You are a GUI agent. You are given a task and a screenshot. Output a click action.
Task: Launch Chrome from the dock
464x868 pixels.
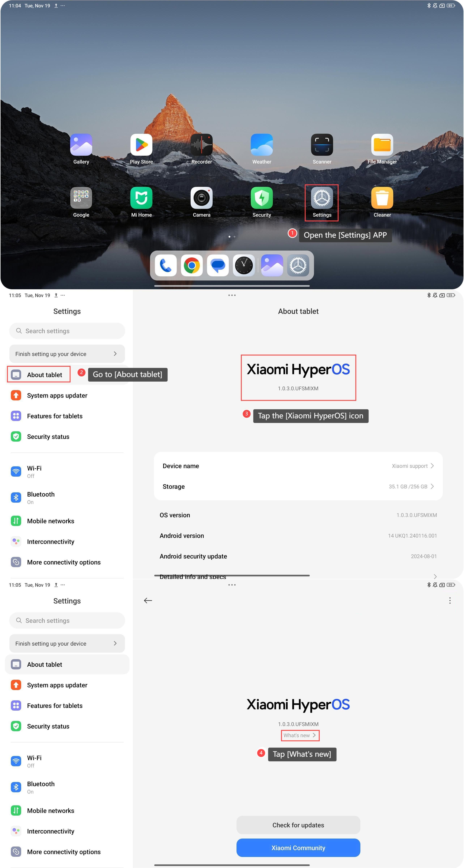click(x=191, y=266)
